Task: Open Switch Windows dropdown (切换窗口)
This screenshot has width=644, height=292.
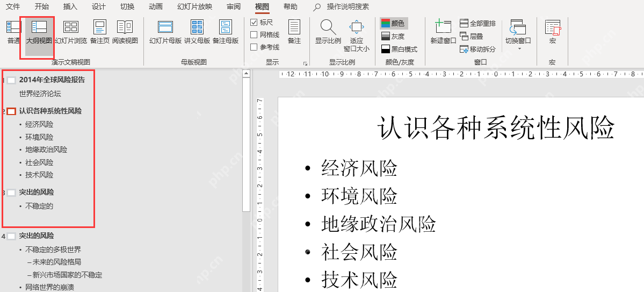Action: (x=518, y=35)
